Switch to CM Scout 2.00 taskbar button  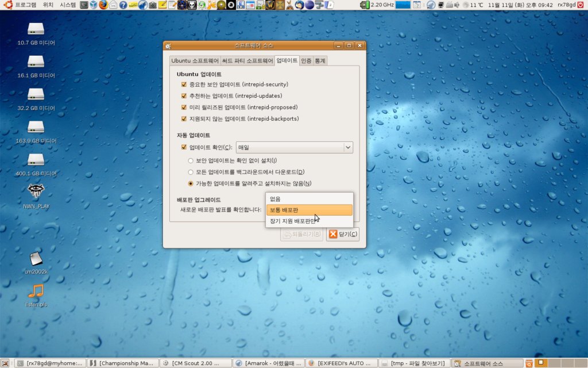point(195,363)
